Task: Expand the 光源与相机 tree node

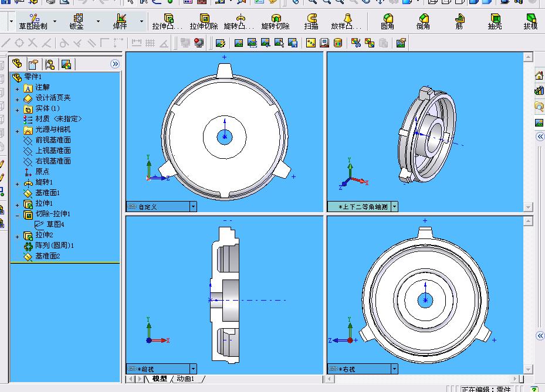Action: pos(18,131)
